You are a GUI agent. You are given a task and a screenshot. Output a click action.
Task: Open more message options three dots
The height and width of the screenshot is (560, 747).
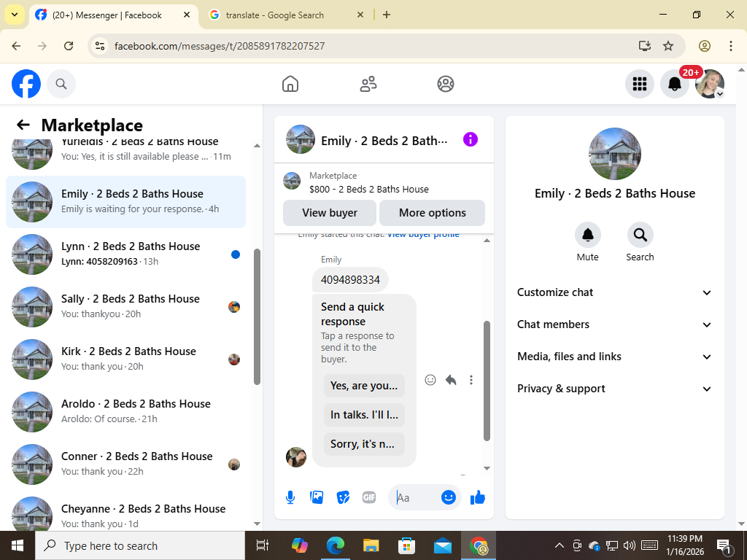471,379
